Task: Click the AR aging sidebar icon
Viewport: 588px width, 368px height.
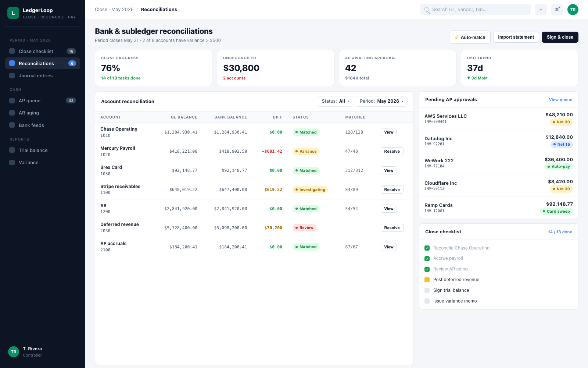Action: tap(12, 113)
